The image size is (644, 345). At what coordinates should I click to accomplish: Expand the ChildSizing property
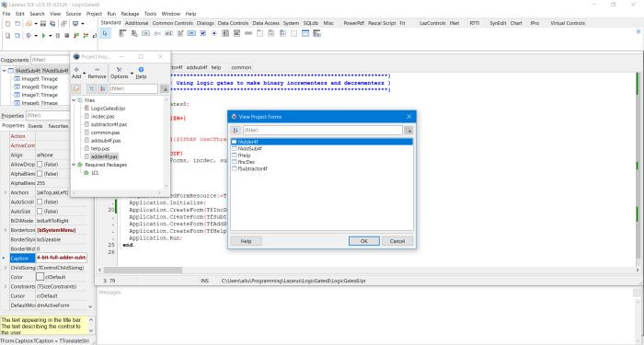click(6, 268)
